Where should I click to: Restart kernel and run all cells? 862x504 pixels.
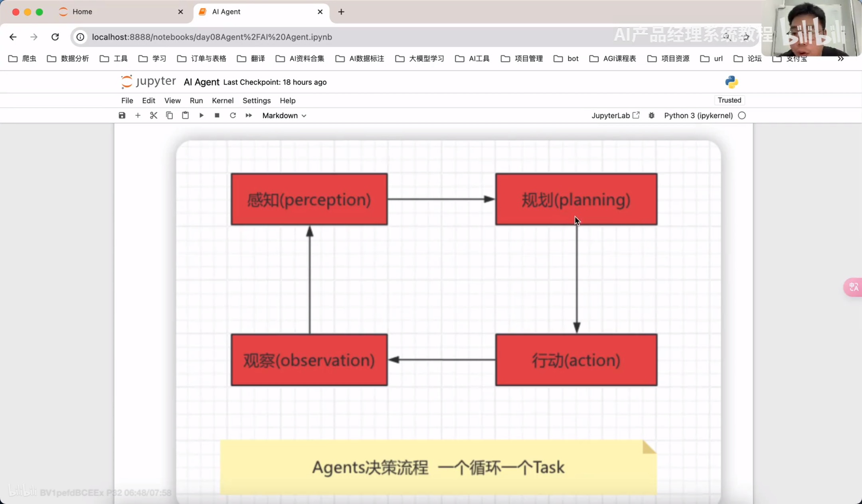coord(249,115)
